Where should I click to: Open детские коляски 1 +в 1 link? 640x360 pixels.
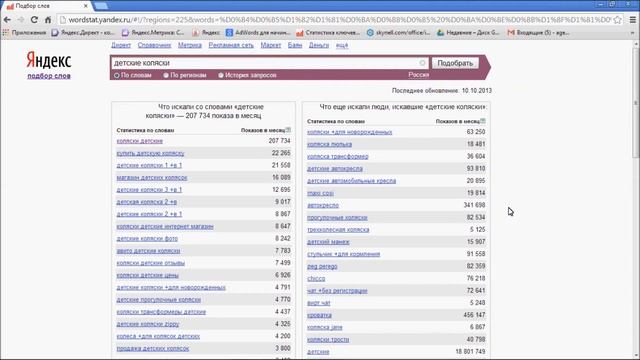(x=149, y=165)
